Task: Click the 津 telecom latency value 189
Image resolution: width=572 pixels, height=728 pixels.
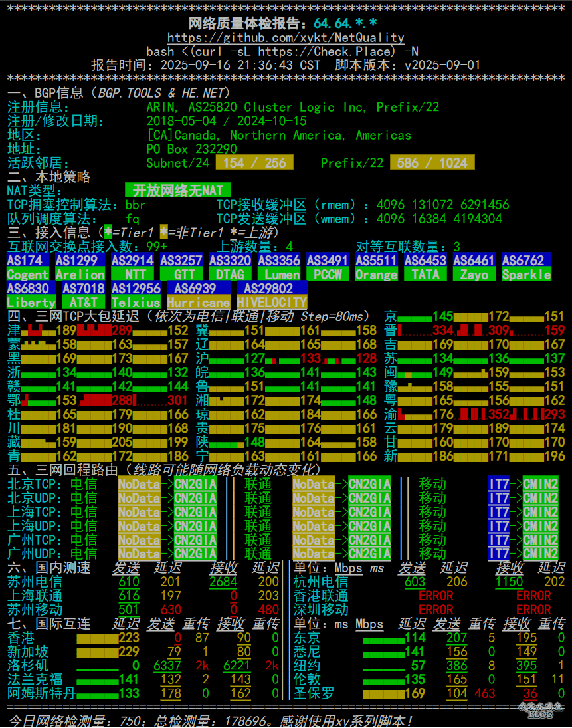Action: pyautogui.click(x=66, y=330)
